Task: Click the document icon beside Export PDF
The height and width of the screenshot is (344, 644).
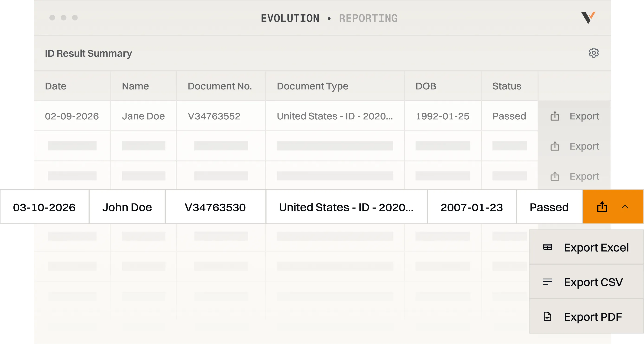Action: (547, 317)
